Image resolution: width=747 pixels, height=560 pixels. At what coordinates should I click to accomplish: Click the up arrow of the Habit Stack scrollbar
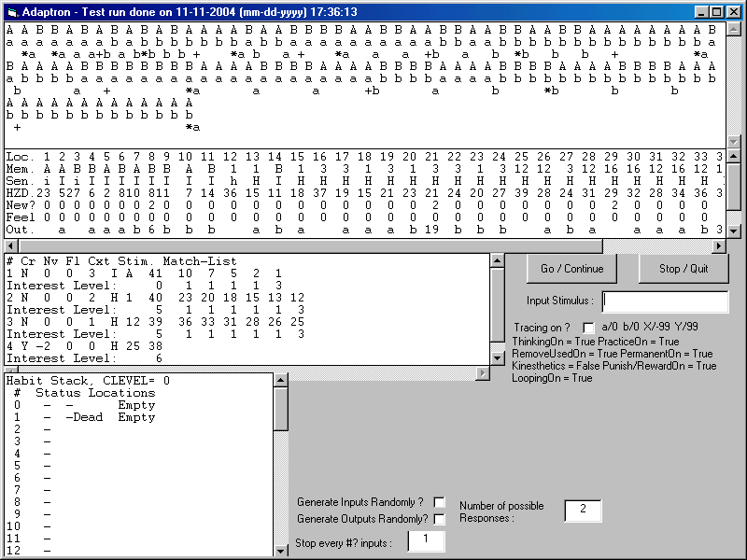click(x=281, y=381)
